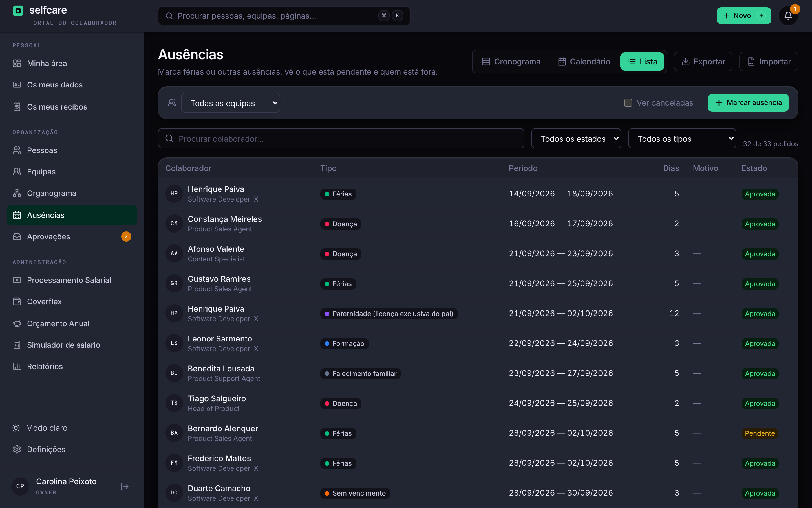Click the Marcar ausência button
This screenshot has width=812, height=508.
pos(748,103)
